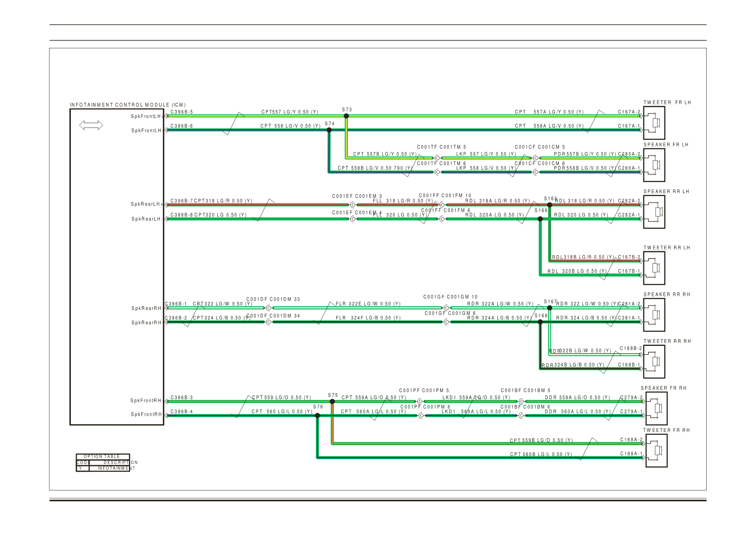This screenshot has height=535, width=756.
Task: Click the Infotainment Control Module (ICM) title
Action: (128, 105)
